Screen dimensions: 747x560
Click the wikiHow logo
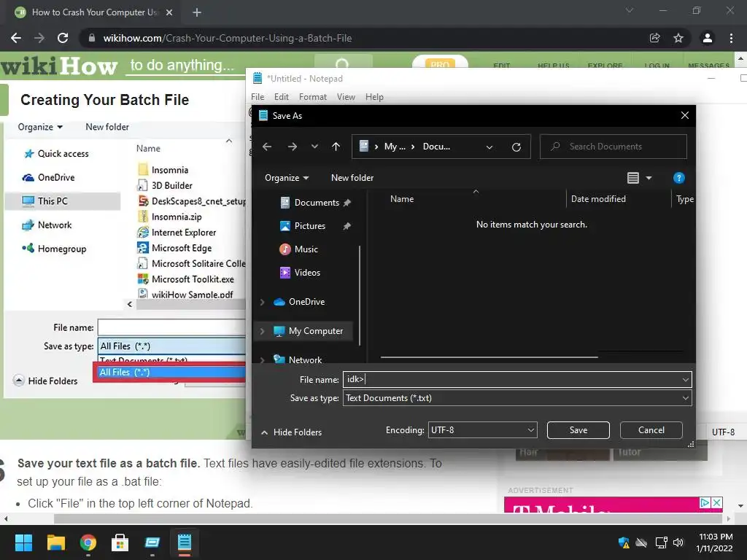pyautogui.click(x=58, y=66)
